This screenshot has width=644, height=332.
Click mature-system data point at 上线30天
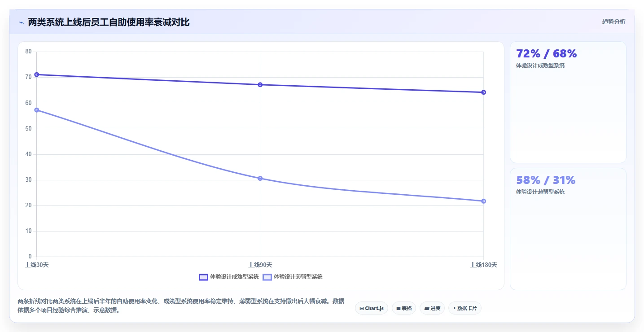(37, 74)
